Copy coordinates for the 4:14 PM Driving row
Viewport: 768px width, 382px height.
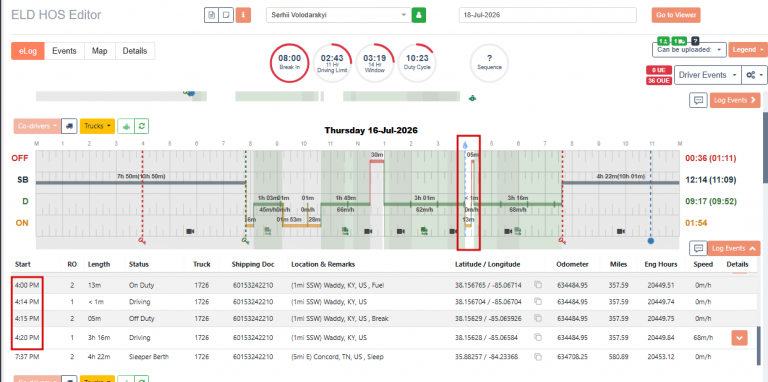point(538,302)
